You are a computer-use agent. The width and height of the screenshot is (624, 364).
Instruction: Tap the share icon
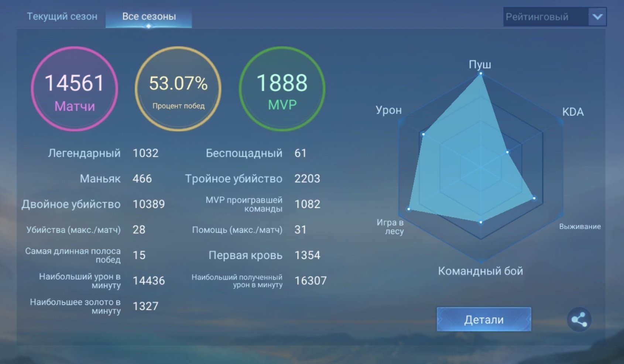tap(579, 319)
